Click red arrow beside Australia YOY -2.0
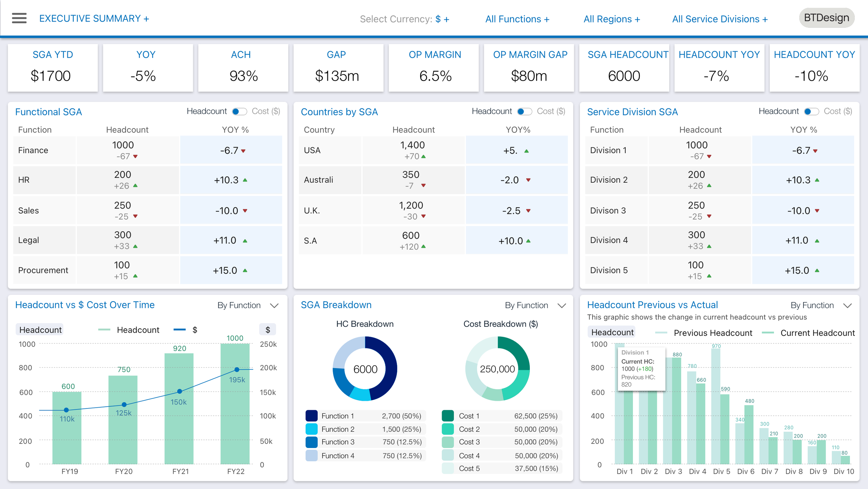Image resolution: width=868 pixels, height=489 pixels. pyautogui.click(x=528, y=180)
